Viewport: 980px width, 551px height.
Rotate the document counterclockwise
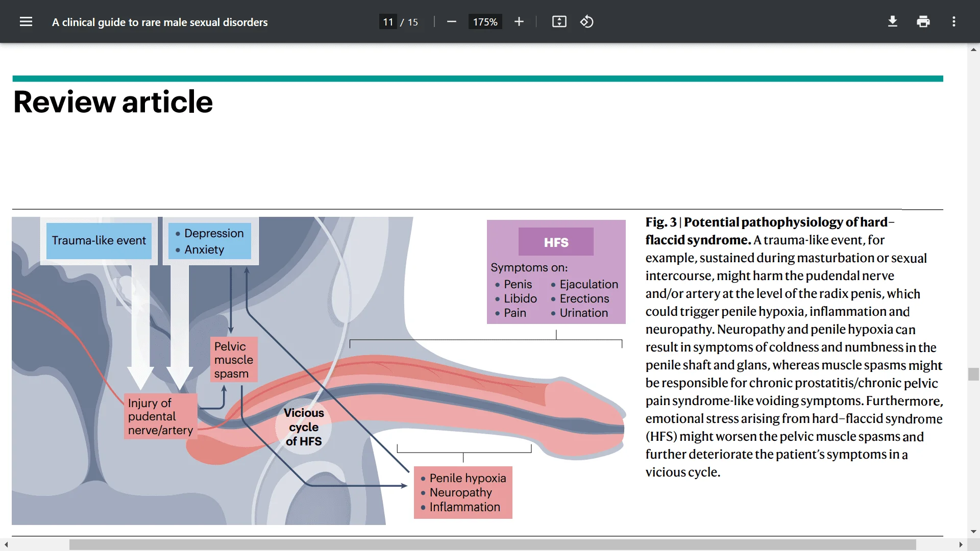pyautogui.click(x=586, y=22)
